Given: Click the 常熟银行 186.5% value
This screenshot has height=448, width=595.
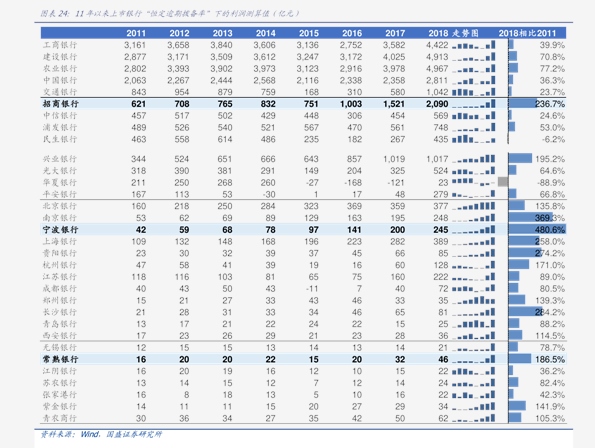Looking at the screenshot, I should click(550, 359).
